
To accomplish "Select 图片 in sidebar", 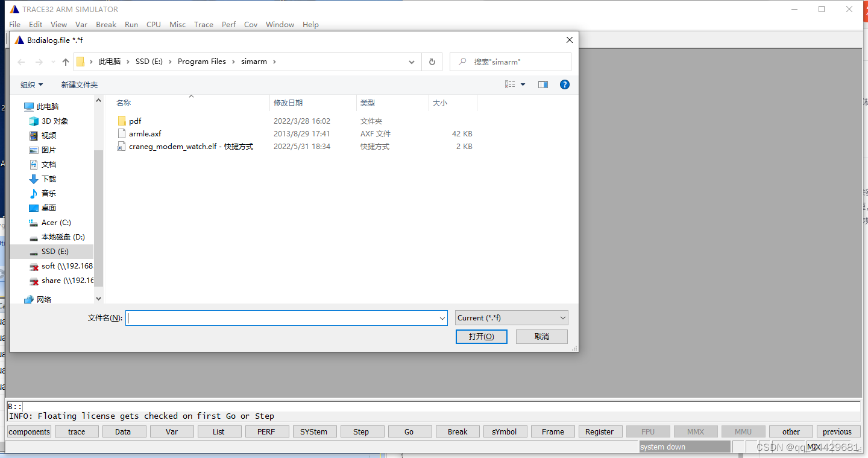I will coord(49,150).
